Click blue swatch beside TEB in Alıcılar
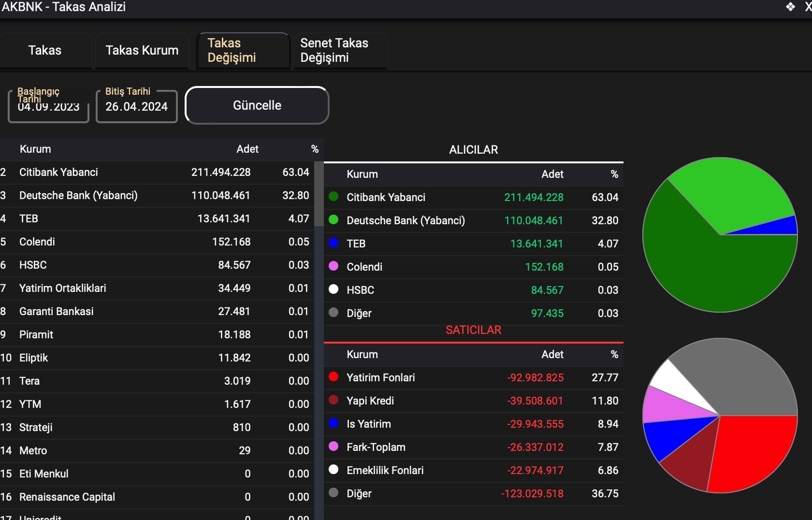The height and width of the screenshot is (520, 812). pyautogui.click(x=333, y=243)
